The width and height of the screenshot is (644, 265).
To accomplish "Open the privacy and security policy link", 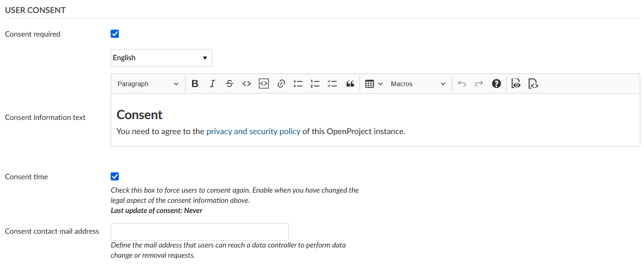I will point(253,131).
